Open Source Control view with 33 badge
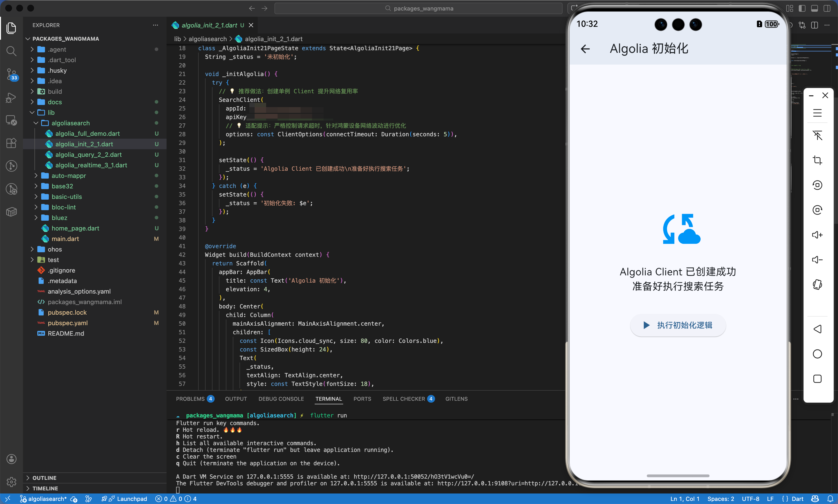Image resolution: width=838 pixels, height=504 pixels. [11, 74]
